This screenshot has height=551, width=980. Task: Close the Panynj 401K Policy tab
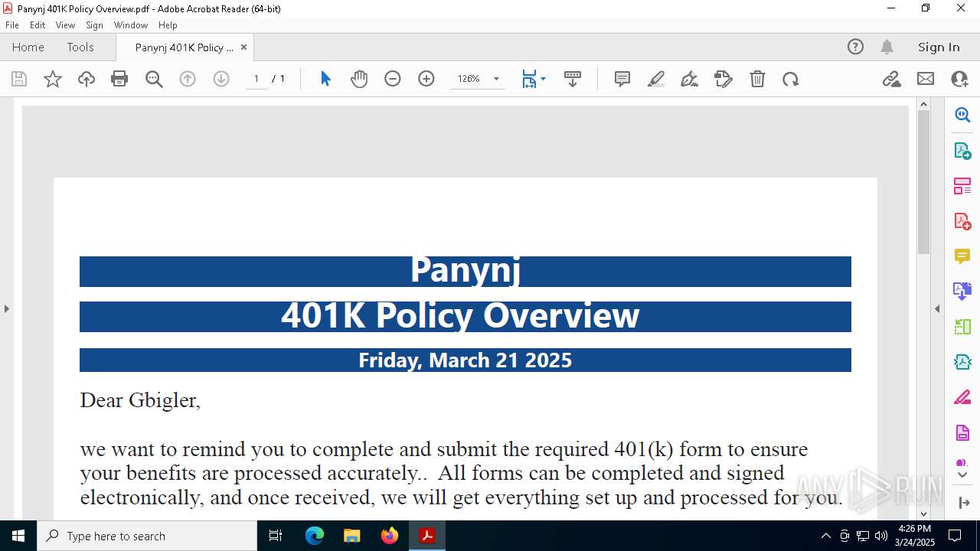click(x=243, y=47)
